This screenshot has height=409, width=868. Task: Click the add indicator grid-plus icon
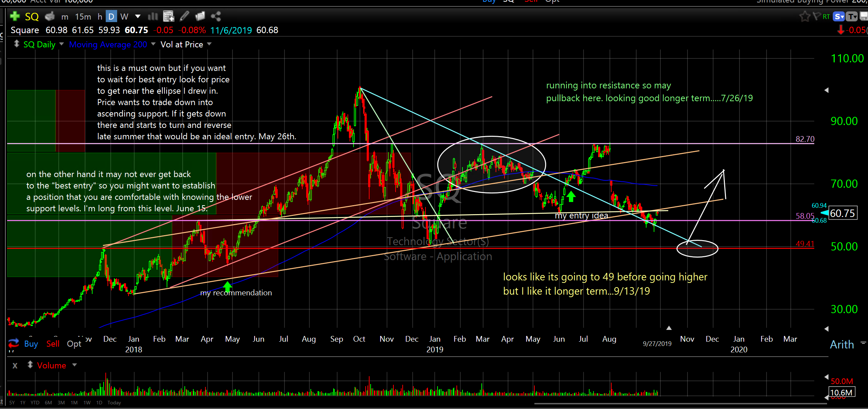click(168, 16)
